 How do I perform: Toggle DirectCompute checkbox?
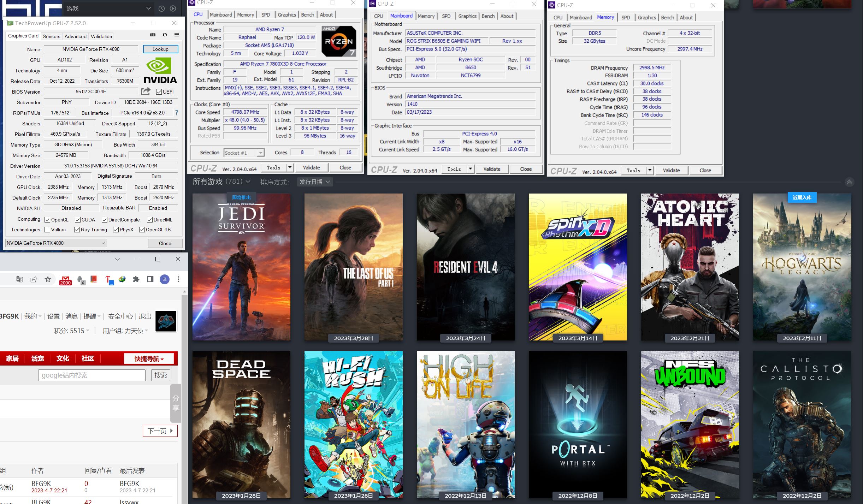tap(105, 220)
